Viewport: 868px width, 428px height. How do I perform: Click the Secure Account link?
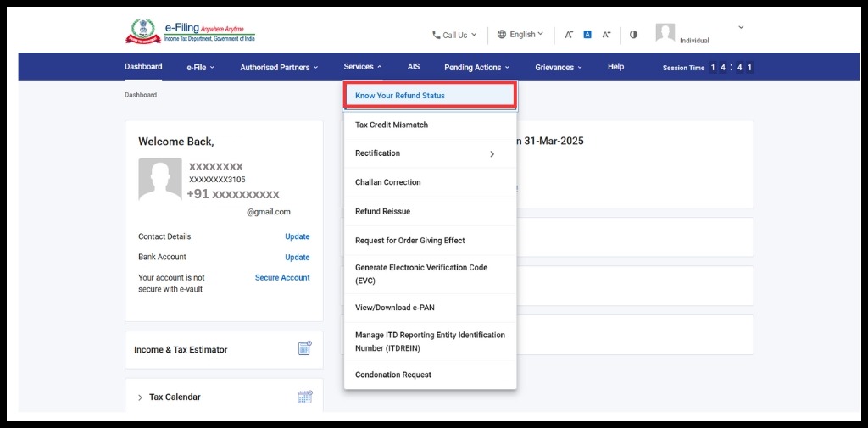point(282,277)
